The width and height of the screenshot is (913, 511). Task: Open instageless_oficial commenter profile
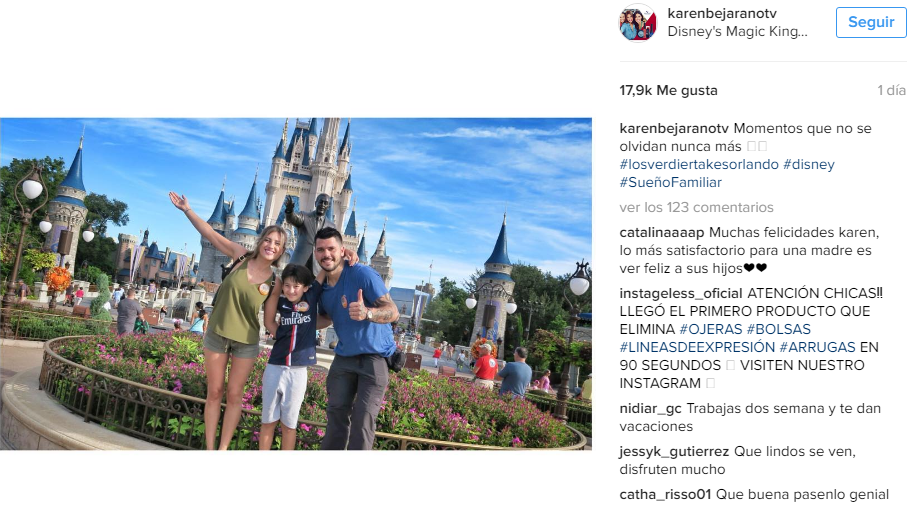pos(681,293)
